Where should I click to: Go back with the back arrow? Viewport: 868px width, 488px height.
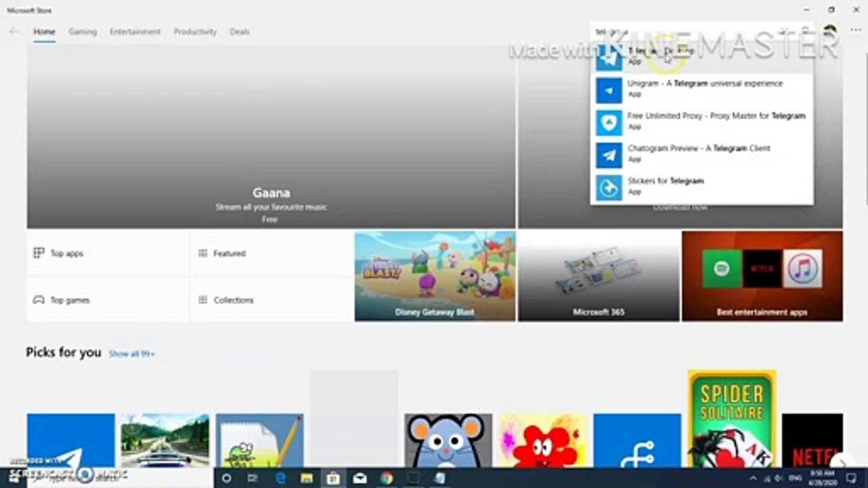14,32
